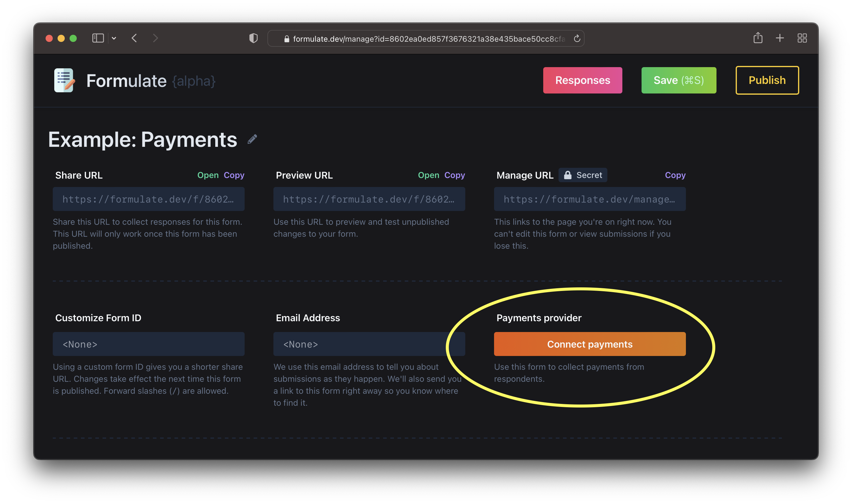Publish the form
The image size is (852, 504).
click(x=767, y=81)
